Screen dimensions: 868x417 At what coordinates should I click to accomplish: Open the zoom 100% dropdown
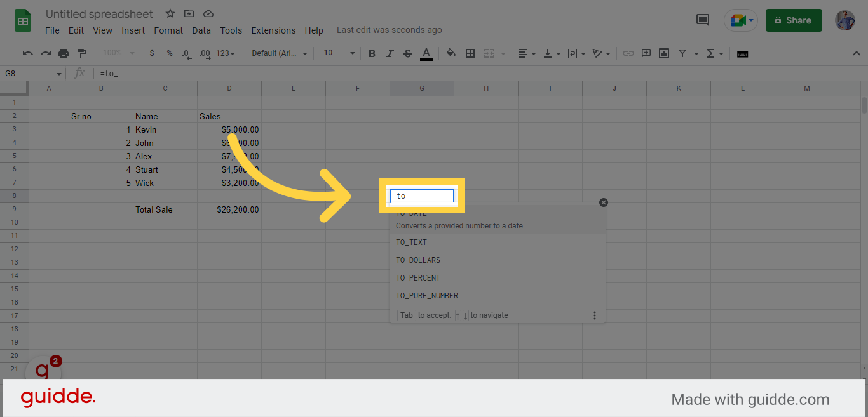point(118,53)
